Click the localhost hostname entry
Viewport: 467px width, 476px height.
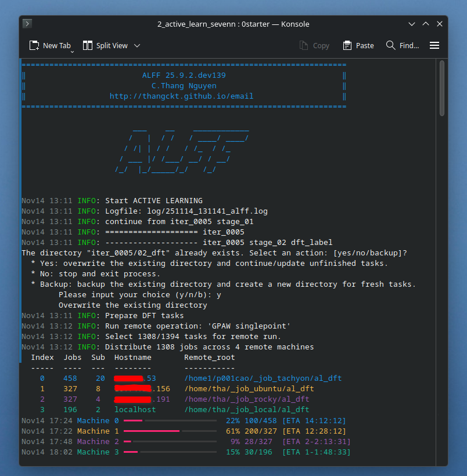pyautogui.click(x=135, y=410)
